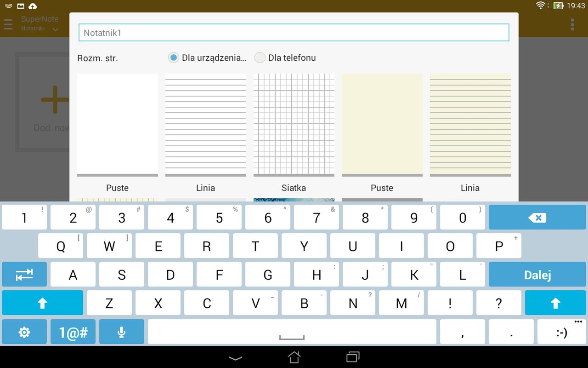Expand the Notatniki dropdown arrow

point(56,29)
